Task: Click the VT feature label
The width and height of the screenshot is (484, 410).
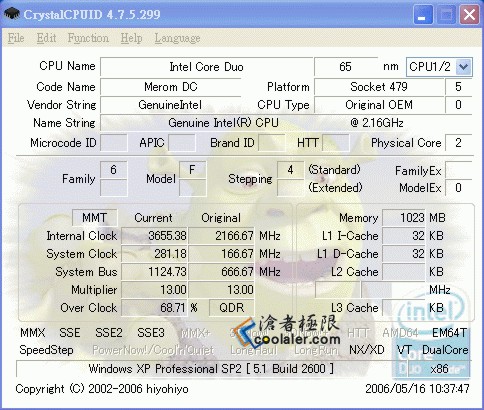Action: pyautogui.click(x=404, y=350)
